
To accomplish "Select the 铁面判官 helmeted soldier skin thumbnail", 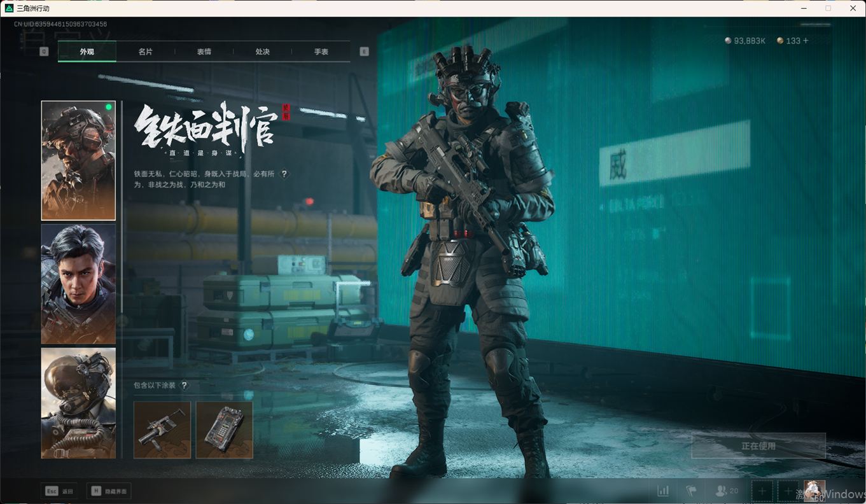I will click(78, 160).
